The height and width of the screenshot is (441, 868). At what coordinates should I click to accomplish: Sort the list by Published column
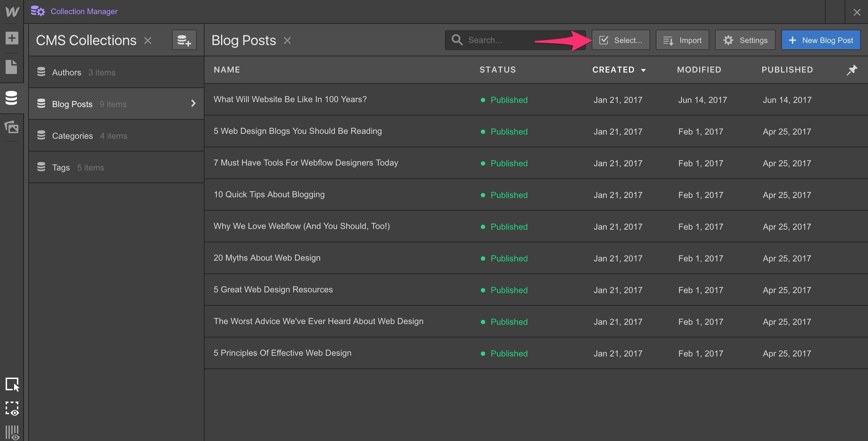coord(787,70)
